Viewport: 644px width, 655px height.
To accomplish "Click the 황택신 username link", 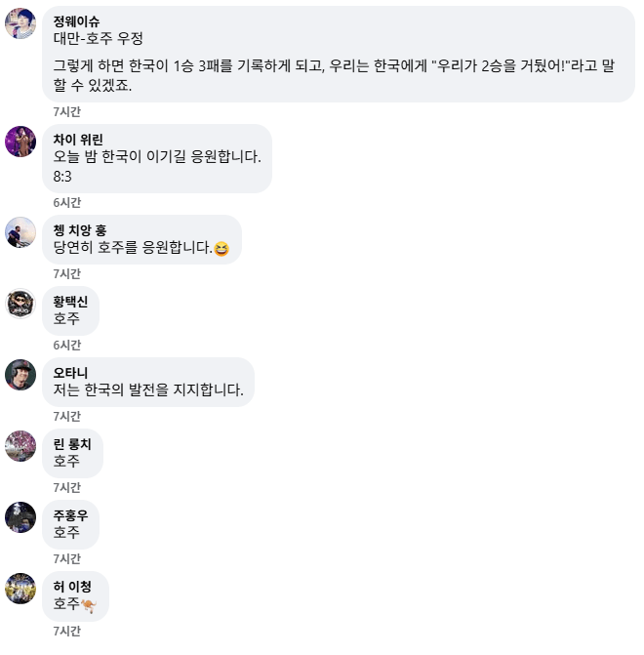I will [70, 302].
